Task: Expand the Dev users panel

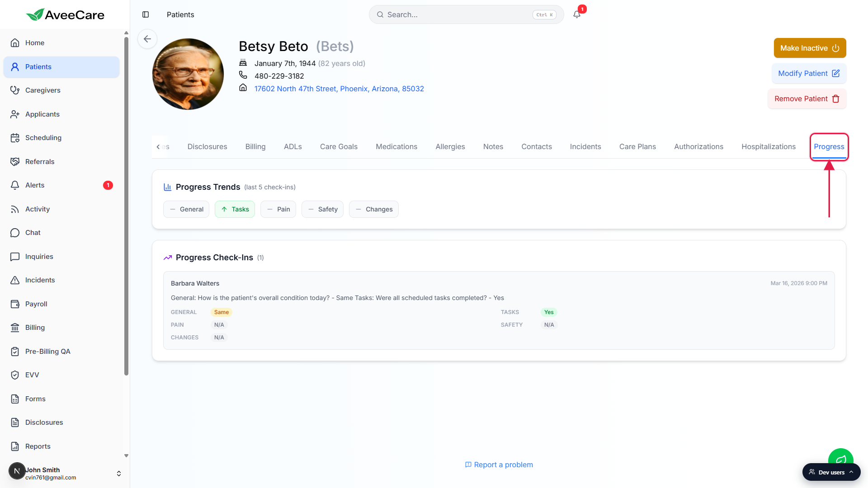Action: (x=831, y=472)
